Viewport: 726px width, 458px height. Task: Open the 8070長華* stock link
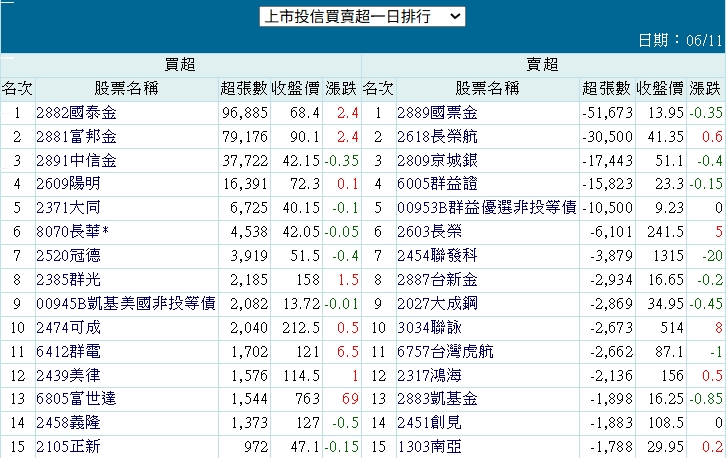point(72,232)
